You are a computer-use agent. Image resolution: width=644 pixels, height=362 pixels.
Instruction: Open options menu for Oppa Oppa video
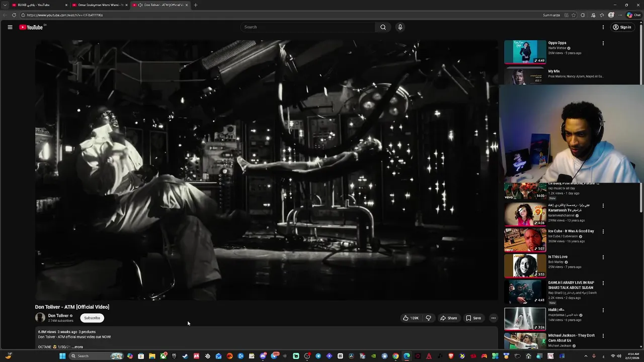tap(603, 43)
